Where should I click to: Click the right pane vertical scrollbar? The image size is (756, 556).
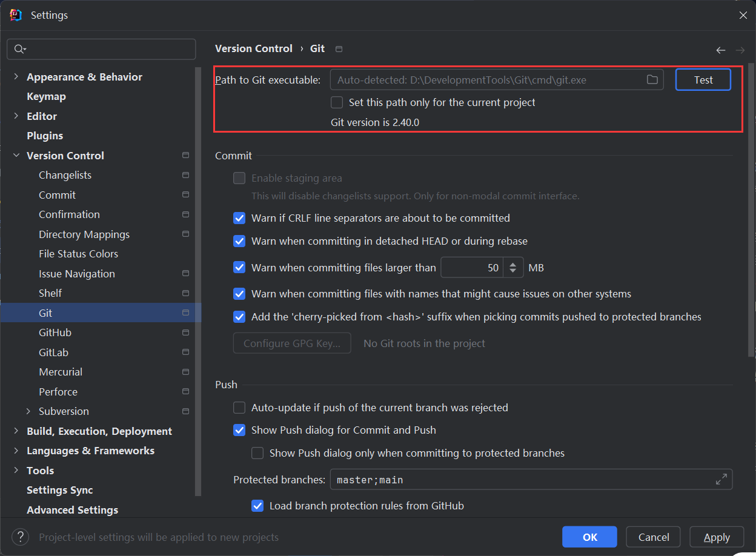click(751, 209)
